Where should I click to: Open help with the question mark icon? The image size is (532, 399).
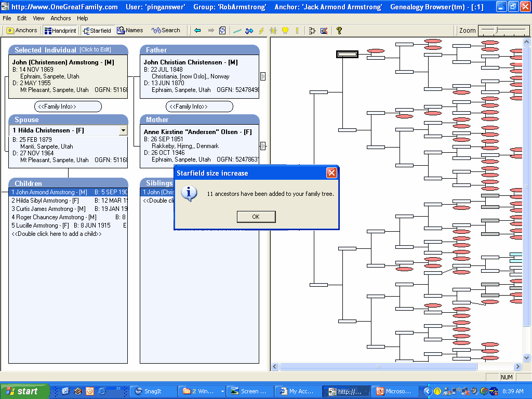pos(339,31)
